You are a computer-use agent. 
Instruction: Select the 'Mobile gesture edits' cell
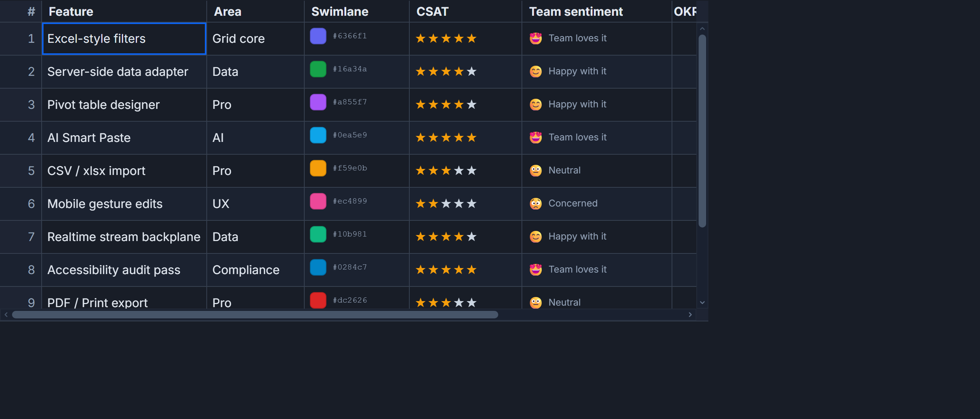(x=124, y=203)
